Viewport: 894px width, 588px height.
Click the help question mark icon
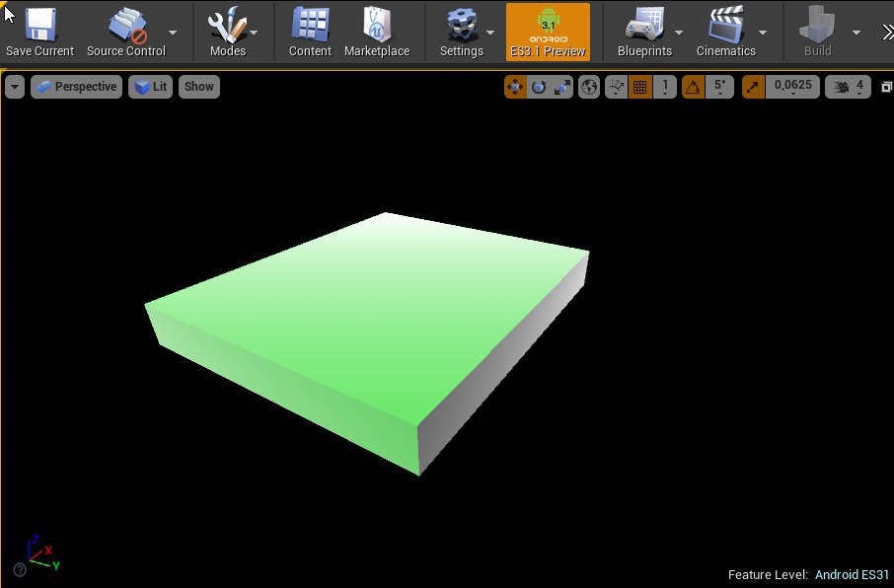pyautogui.click(x=20, y=569)
